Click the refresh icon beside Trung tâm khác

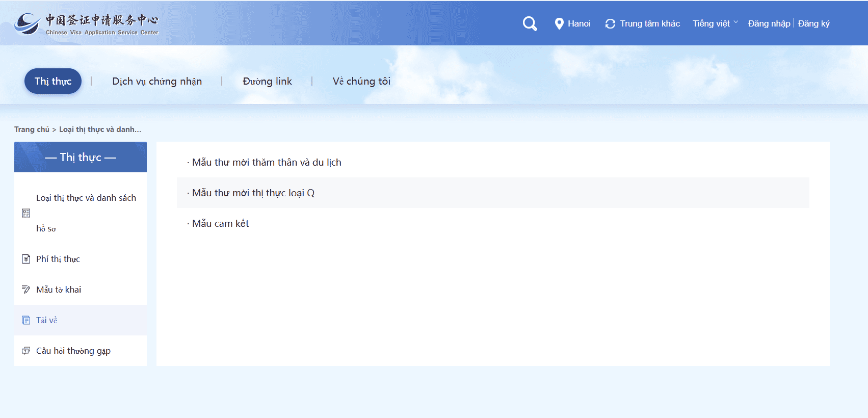(610, 24)
